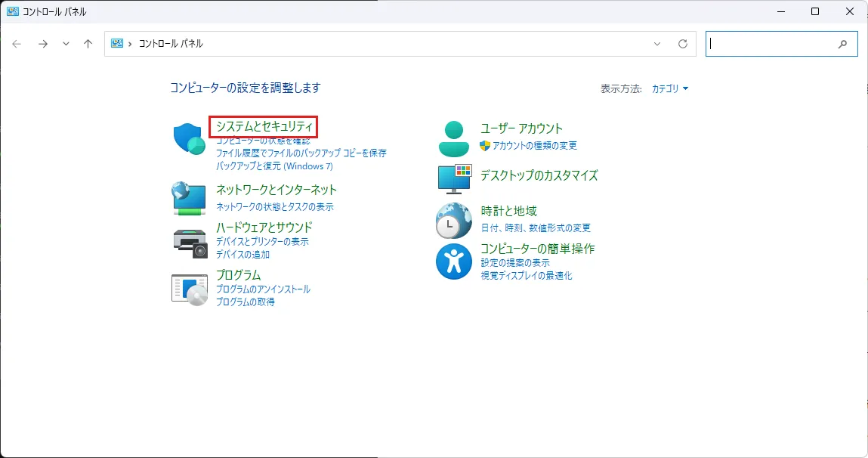Screen dimensions: 868x458
Task: Maximize the Control Panel window
Action: pyautogui.click(x=815, y=11)
